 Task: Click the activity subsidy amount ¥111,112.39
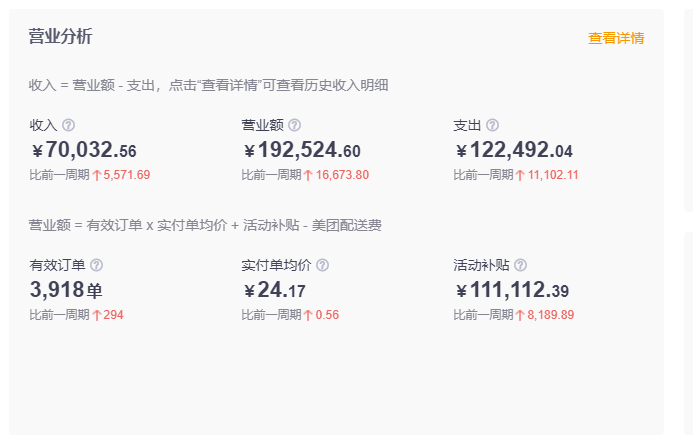click(512, 290)
